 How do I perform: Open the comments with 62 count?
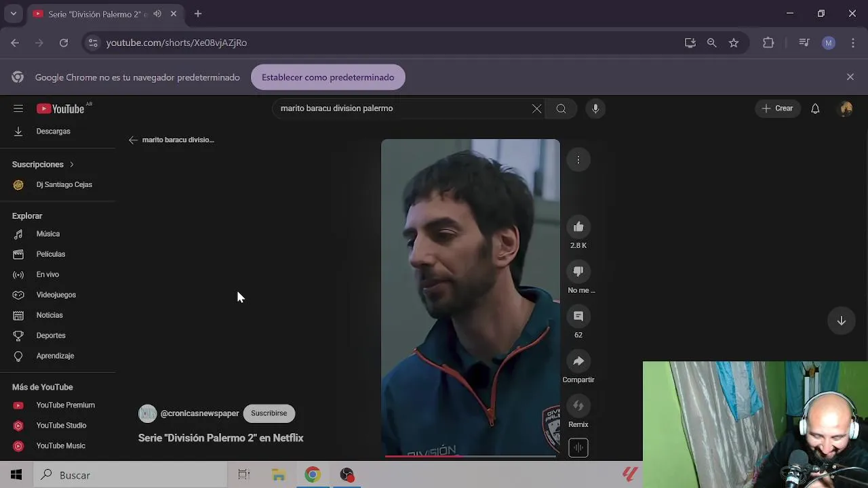(x=578, y=317)
